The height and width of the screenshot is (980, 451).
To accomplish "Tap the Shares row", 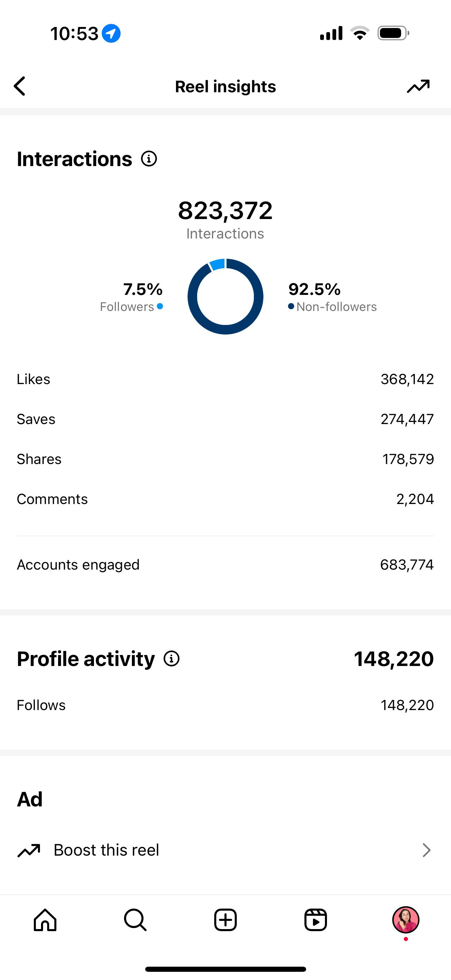I will pos(225,459).
